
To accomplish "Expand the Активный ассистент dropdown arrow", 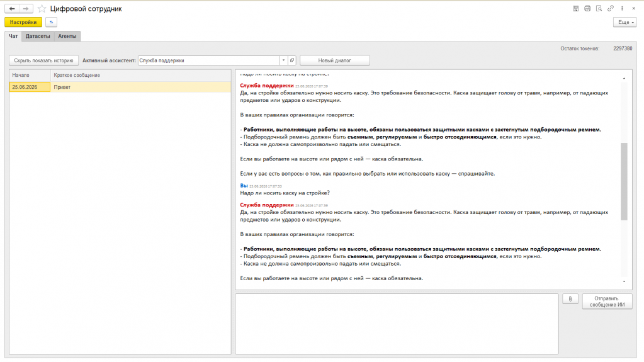I will click(x=283, y=60).
